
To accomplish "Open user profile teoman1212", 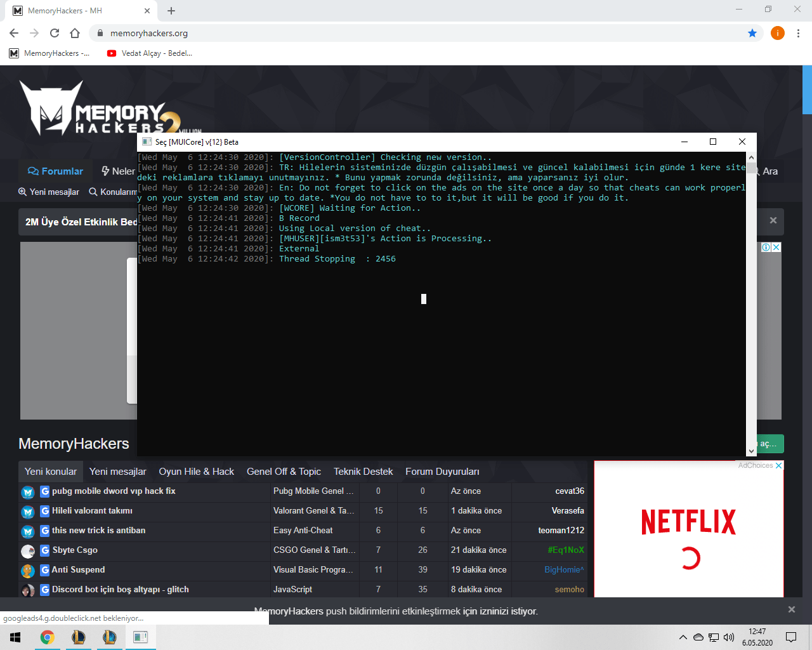I will click(x=561, y=531).
